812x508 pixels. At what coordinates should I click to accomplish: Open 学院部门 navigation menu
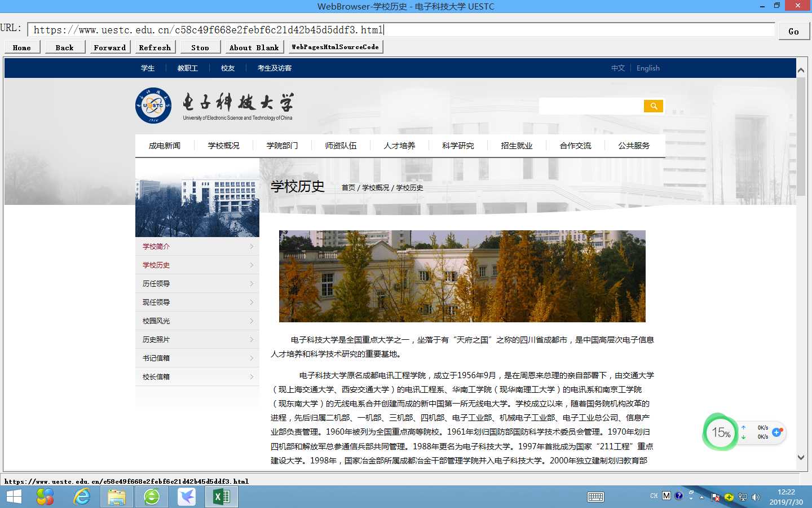coord(282,146)
